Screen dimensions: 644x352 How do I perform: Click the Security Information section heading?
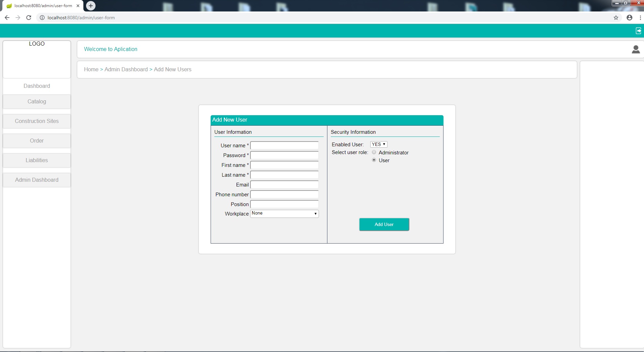tap(353, 132)
